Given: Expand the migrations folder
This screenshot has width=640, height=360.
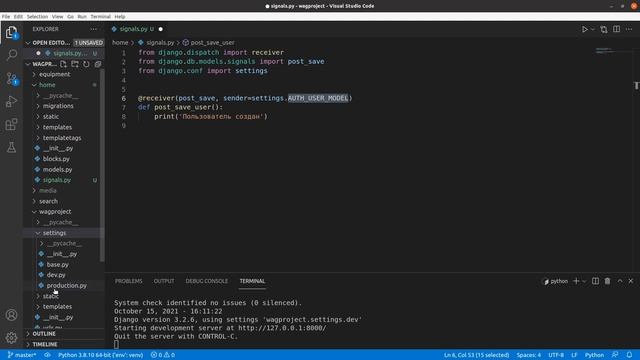Looking at the screenshot, I should pyautogui.click(x=58, y=106).
